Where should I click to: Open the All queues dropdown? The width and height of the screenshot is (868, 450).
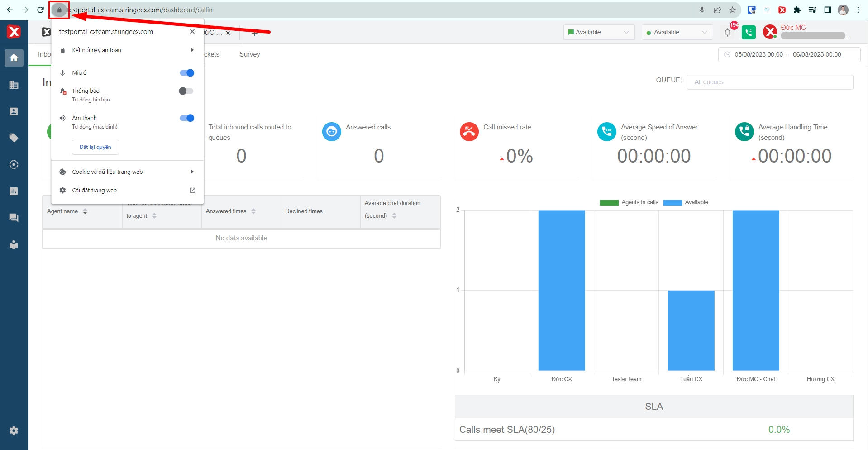(769, 82)
